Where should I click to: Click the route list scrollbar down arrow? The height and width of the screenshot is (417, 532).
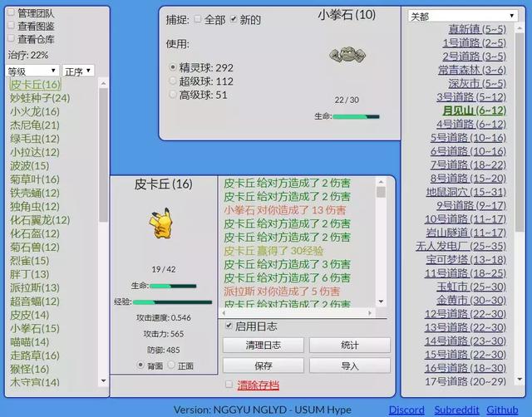520,379
